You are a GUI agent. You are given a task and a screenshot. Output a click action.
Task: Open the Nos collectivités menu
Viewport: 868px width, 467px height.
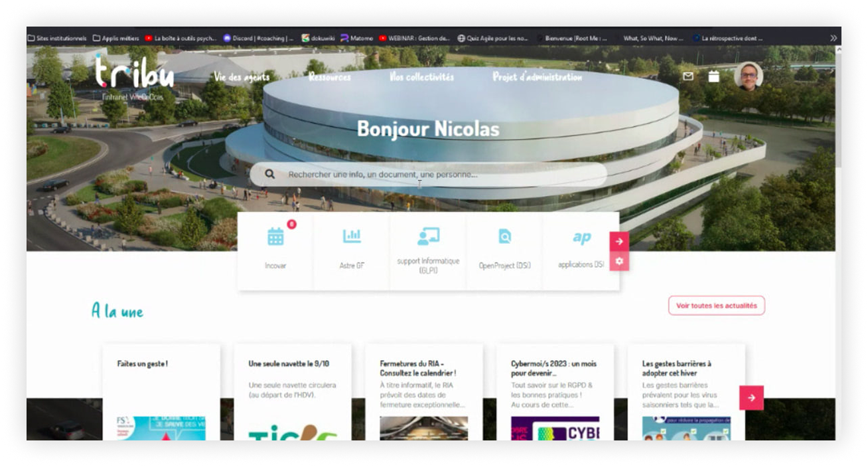tap(421, 77)
